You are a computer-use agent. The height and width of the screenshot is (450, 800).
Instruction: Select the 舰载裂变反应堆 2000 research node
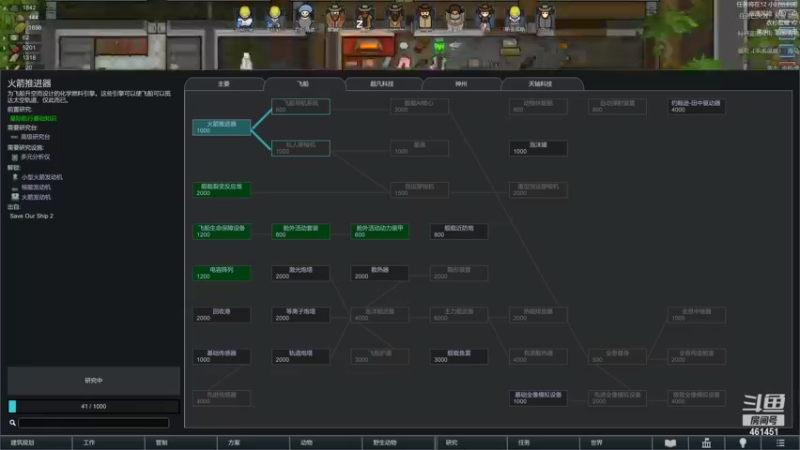pos(221,190)
